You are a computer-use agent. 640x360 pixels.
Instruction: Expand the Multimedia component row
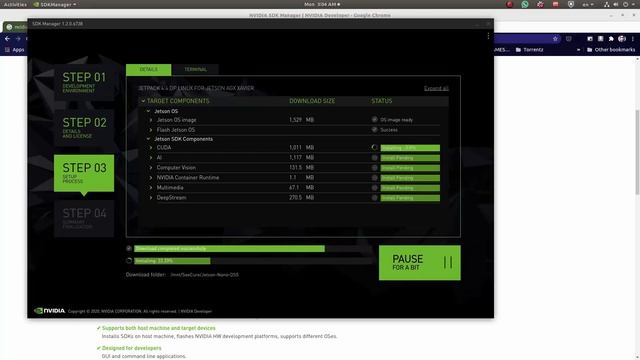point(151,188)
